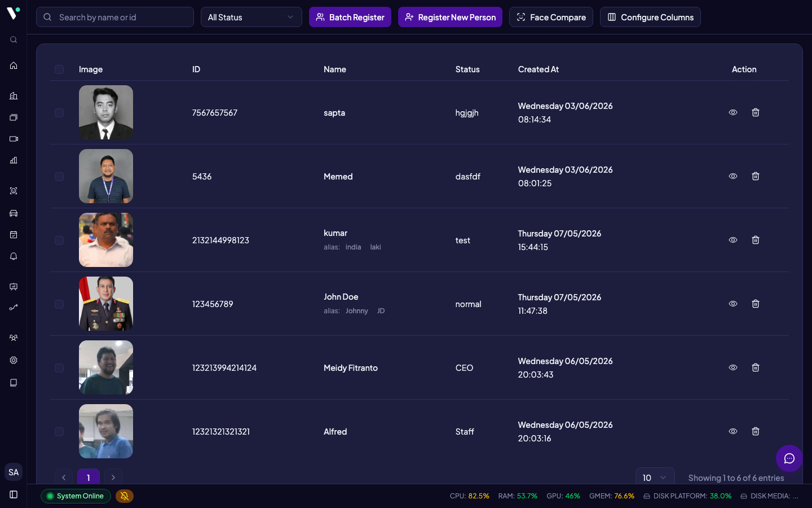Check the box for the Meidy Fitranto row
This screenshot has width=812, height=508.
coord(59,368)
